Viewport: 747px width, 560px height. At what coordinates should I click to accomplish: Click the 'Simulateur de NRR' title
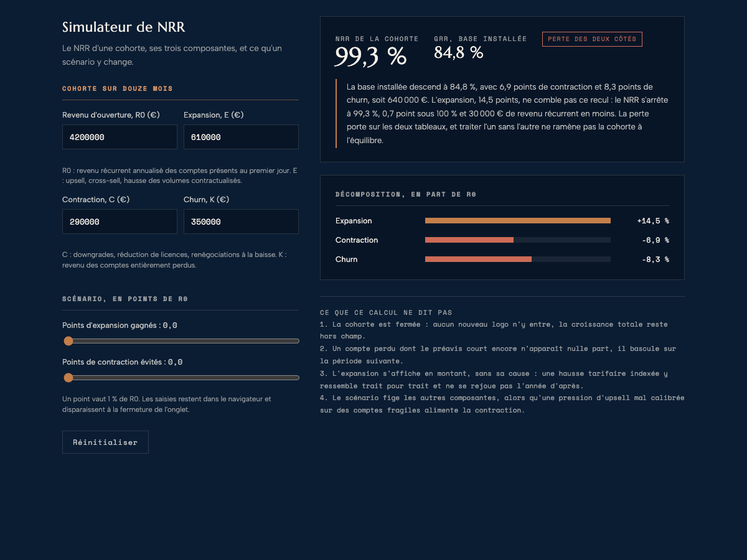[x=123, y=27]
